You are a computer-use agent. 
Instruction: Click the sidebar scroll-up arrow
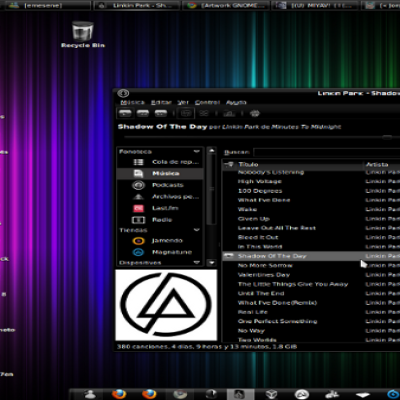(x=212, y=151)
